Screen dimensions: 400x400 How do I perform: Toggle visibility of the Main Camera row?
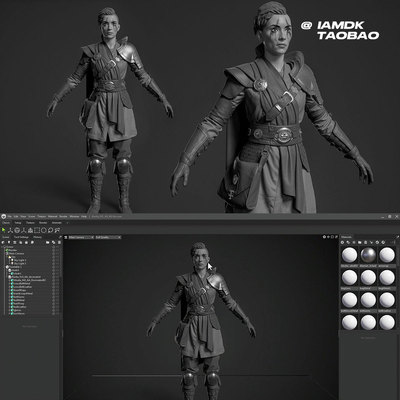54,254
